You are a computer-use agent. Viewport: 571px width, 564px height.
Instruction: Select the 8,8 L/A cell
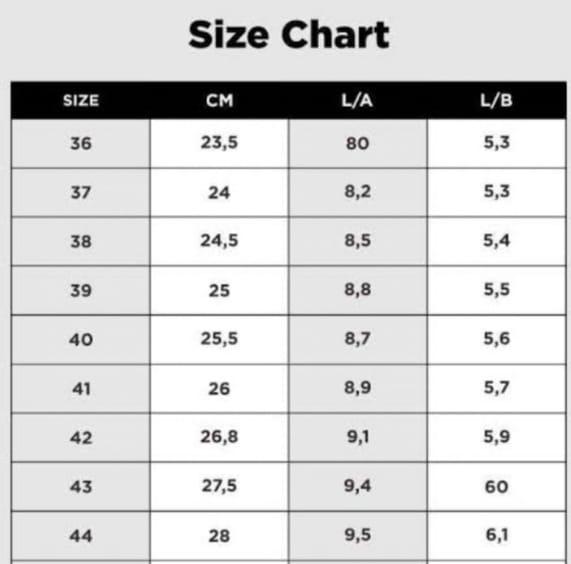358,290
